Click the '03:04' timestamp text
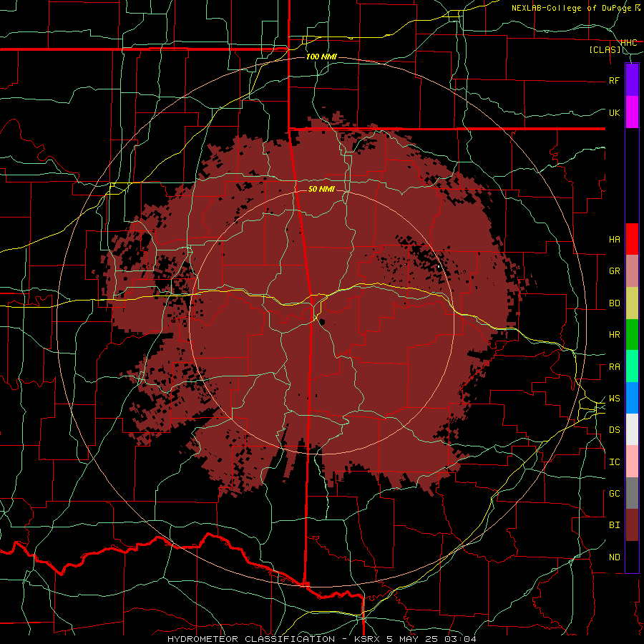Image resolution: width=644 pixels, height=644 pixels. 460,639
